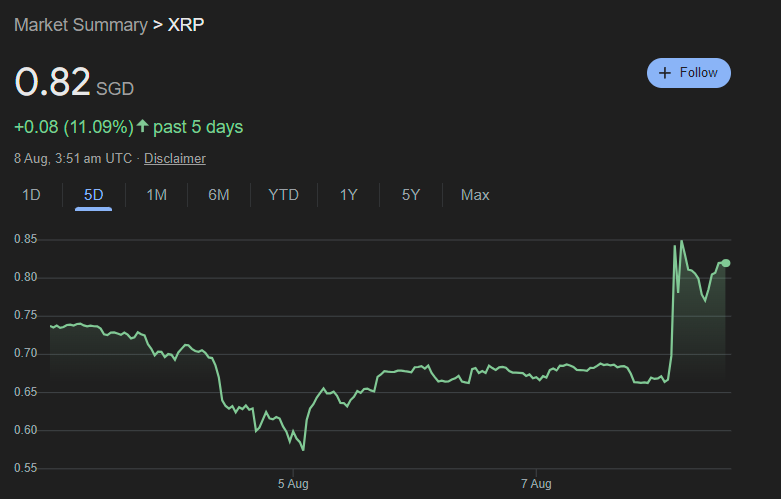Click the +0.08 (11.09%) change text
781x499 pixels.
73,127
